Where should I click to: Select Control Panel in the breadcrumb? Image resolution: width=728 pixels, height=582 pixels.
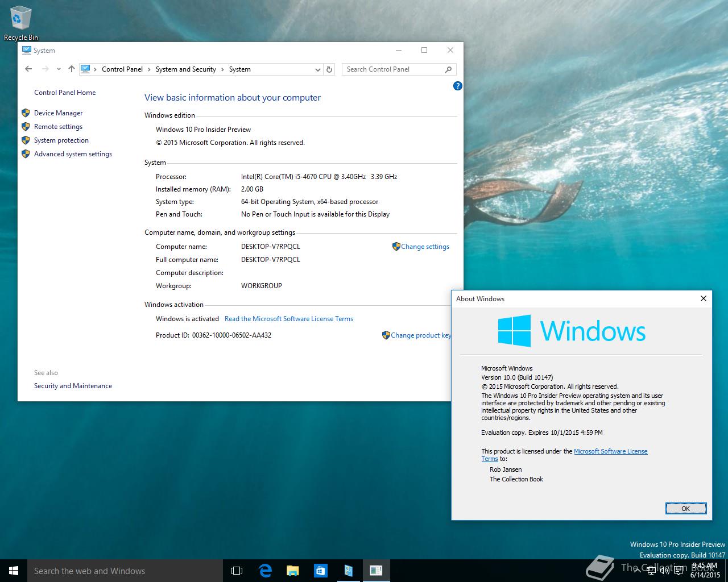click(x=122, y=69)
